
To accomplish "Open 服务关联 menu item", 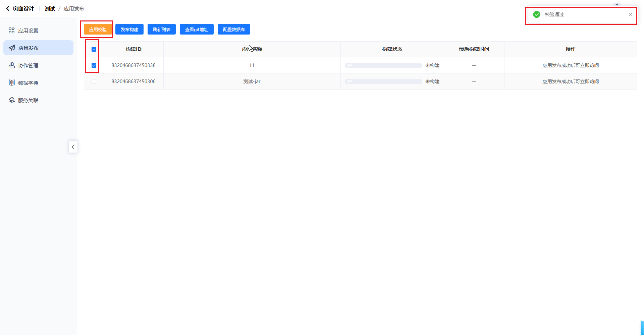I will click(28, 100).
